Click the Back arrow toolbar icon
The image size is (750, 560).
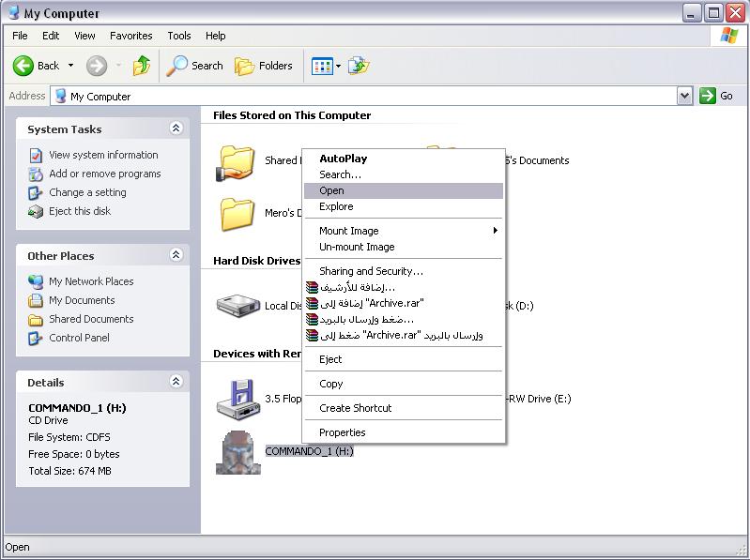[x=24, y=66]
